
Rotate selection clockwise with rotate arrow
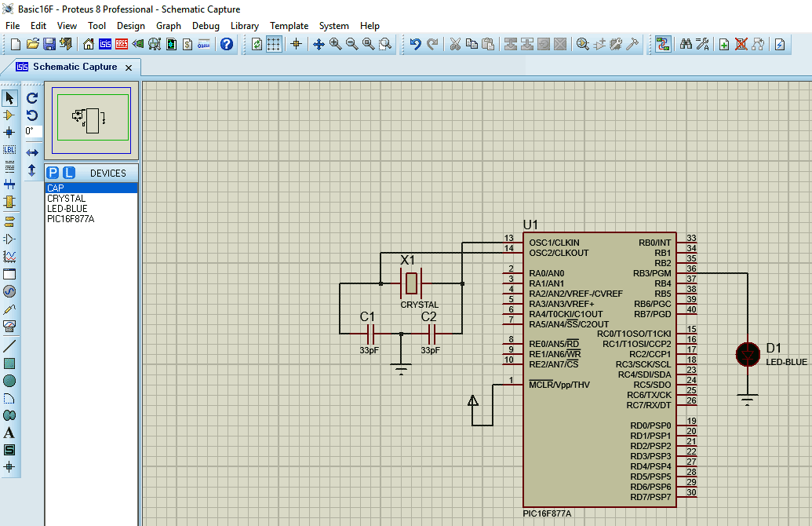coord(32,98)
